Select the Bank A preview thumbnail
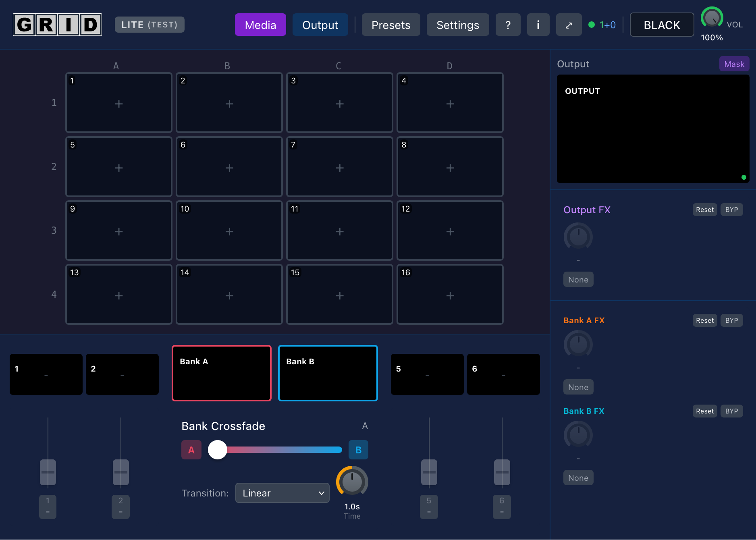This screenshot has height=540, width=756. pyautogui.click(x=221, y=373)
